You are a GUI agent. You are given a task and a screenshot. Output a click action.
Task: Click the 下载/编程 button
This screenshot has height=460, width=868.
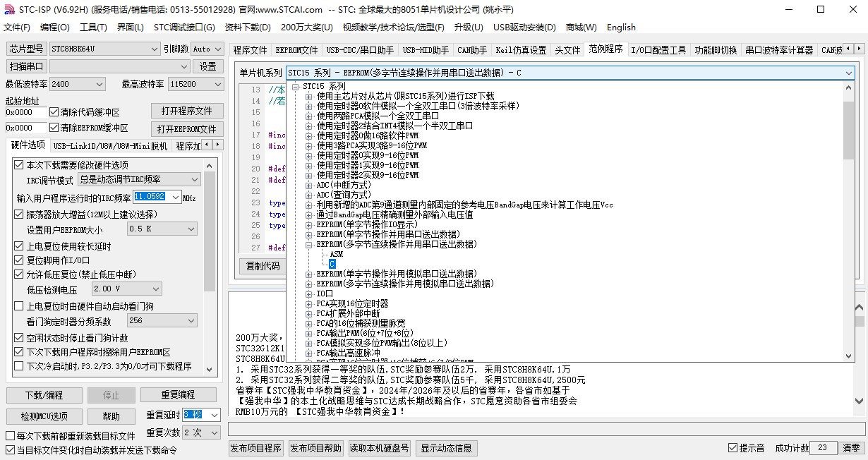[x=44, y=395]
